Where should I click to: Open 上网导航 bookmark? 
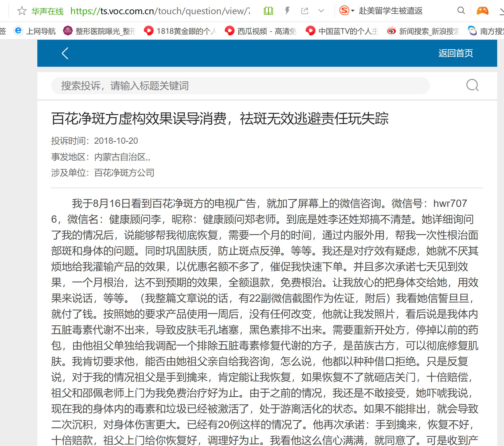(x=35, y=31)
